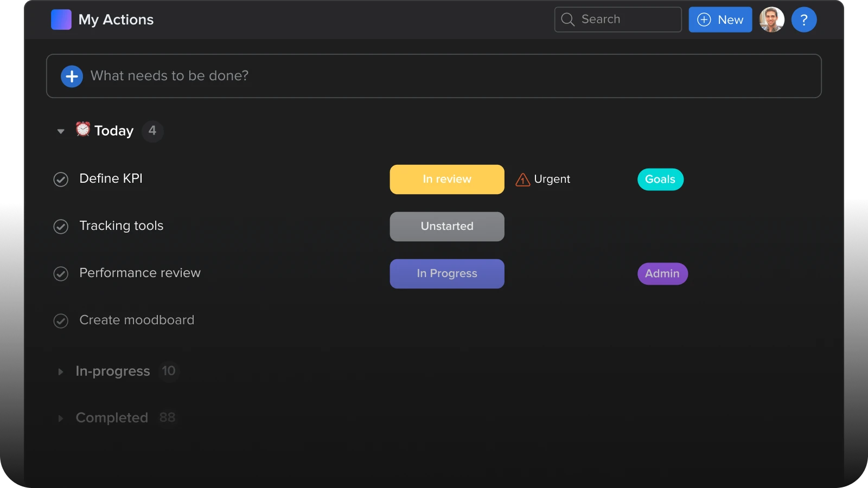
Task: Expand the Completed section
Action: (61, 418)
